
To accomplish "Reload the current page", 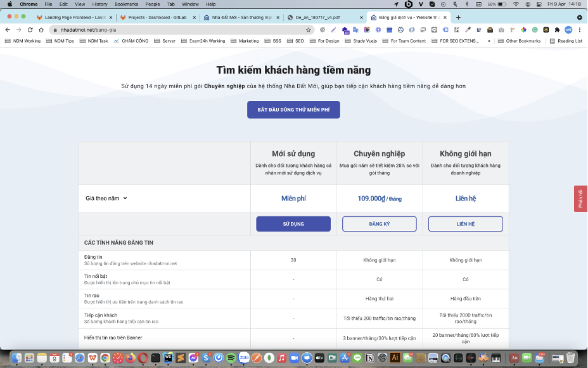I will 30,30.
